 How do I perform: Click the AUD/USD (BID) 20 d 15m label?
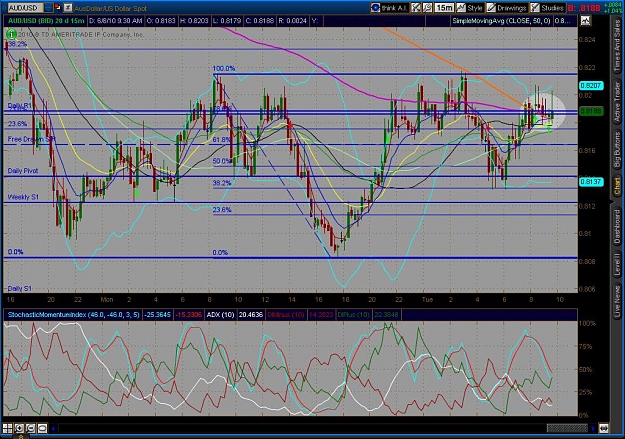[x=46, y=21]
